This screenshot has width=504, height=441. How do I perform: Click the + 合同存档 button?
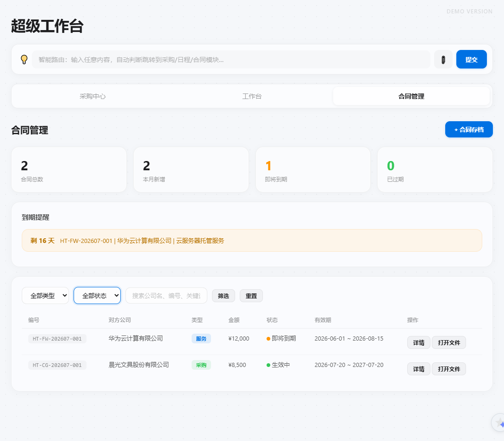[469, 129]
